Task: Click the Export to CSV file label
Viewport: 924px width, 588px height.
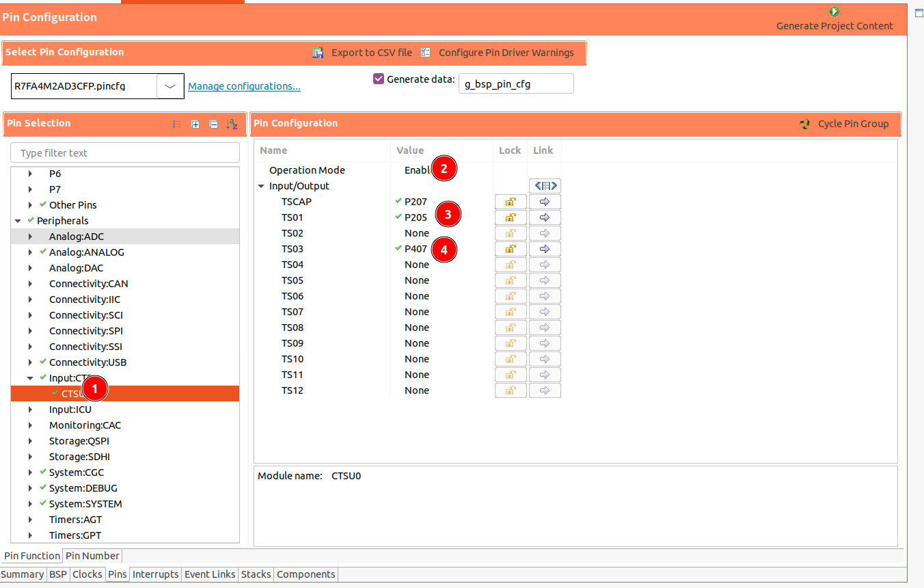Action: [372, 53]
